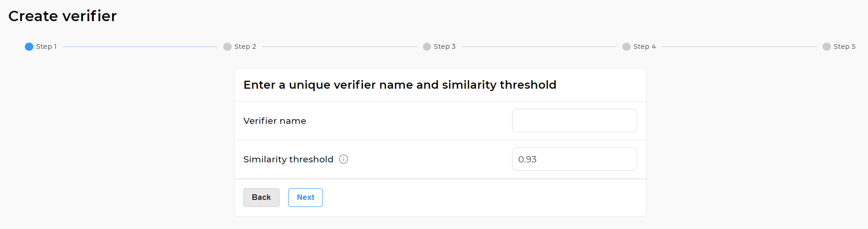Viewport: 868px width, 229px height.
Task: Choose the "Step 4" label
Action: tap(644, 46)
